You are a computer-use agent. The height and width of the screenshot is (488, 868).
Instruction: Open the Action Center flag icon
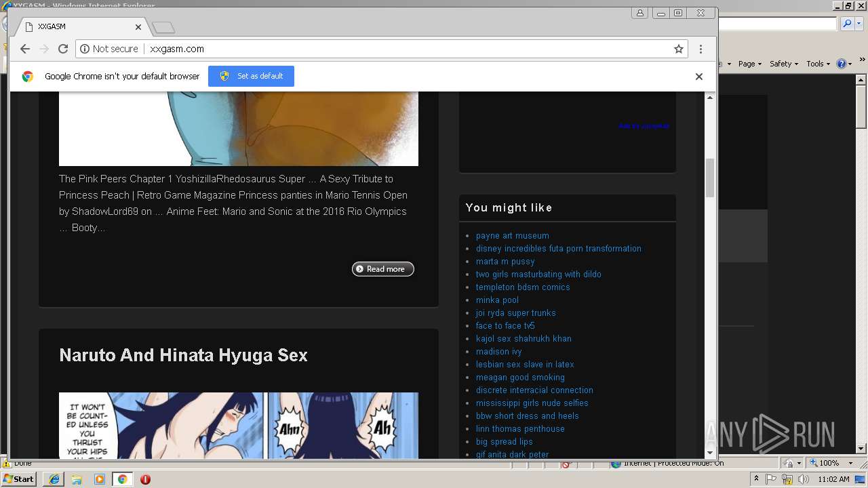pyautogui.click(x=772, y=479)
